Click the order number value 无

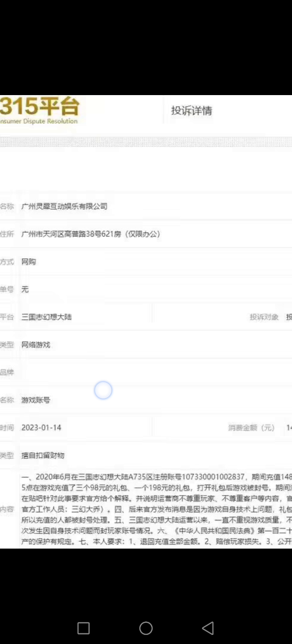[25, 289]
